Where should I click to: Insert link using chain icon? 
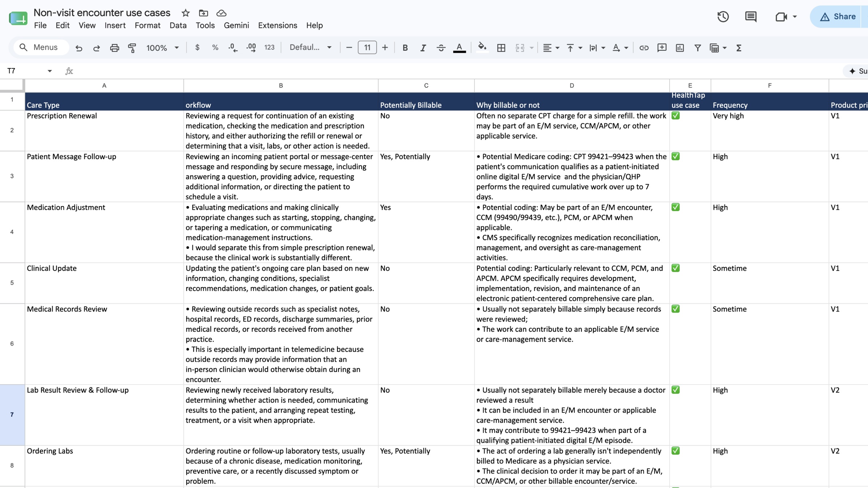click(x=644, y=48)
